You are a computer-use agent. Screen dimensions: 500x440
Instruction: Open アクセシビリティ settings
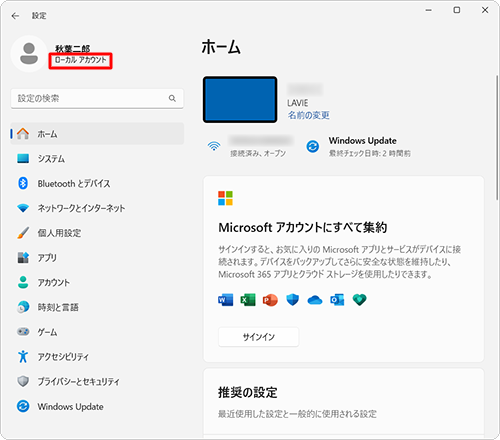tap(97, 356)
